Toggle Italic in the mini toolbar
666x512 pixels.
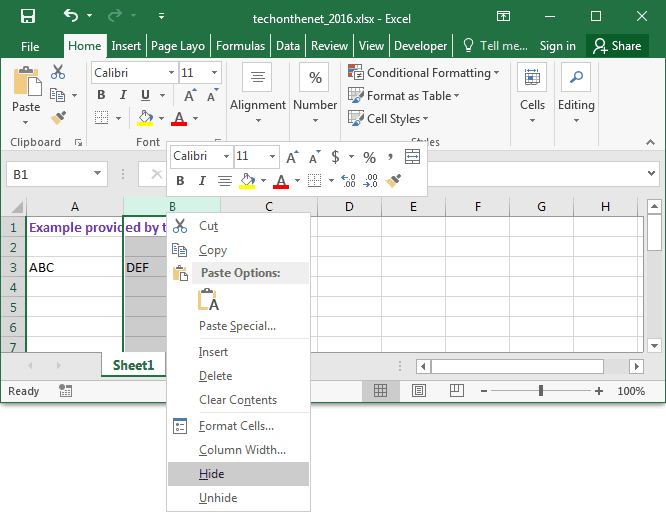point(202,181)
